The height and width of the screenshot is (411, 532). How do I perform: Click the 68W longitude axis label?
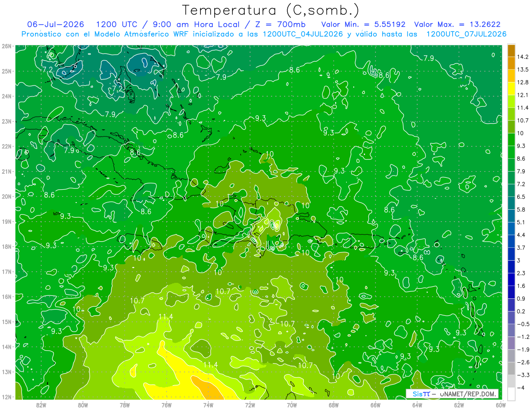333,405
